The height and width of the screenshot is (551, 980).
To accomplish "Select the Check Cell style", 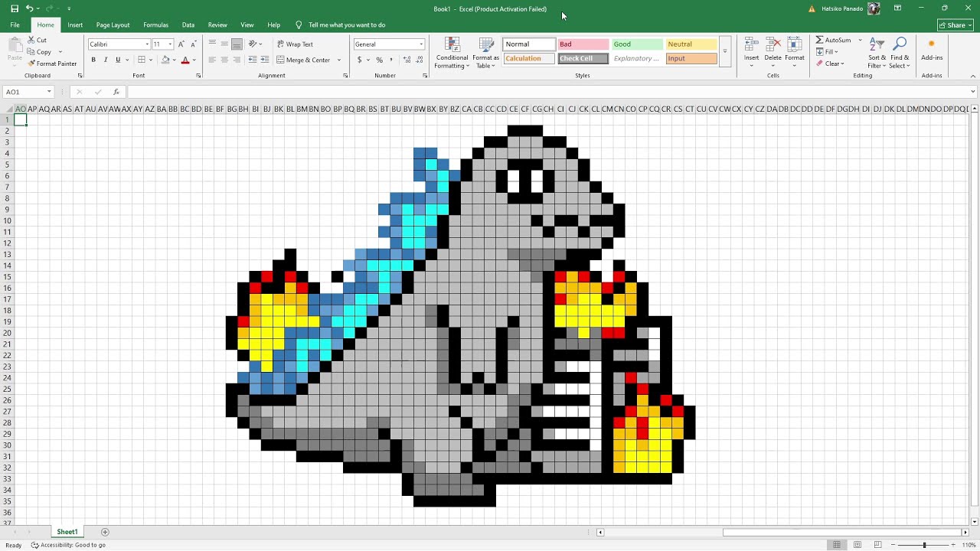I will tap(583, 59).
